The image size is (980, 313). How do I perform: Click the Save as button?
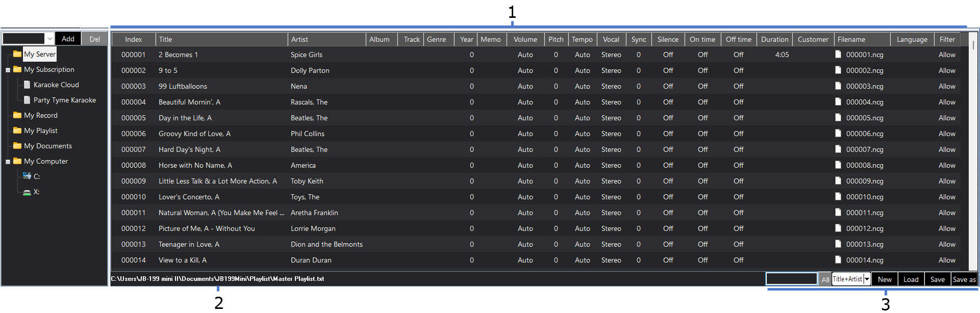[964, 279]
